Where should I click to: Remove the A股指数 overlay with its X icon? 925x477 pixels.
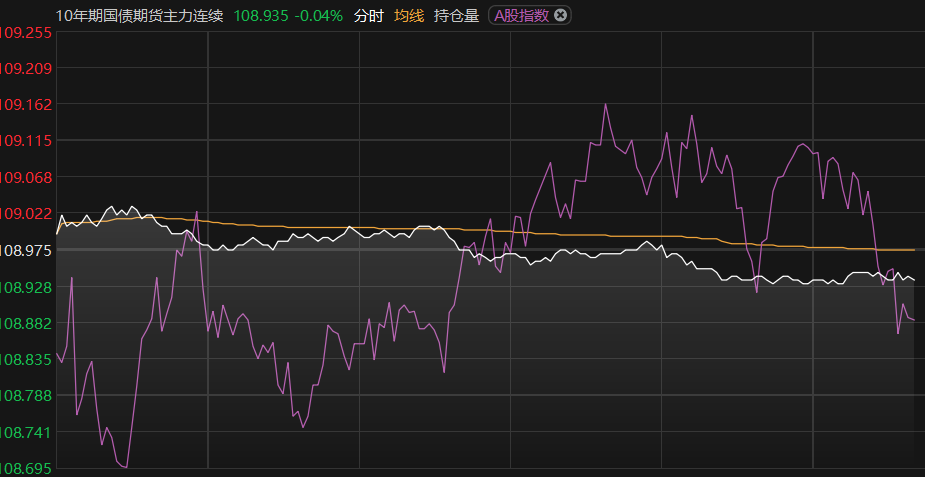pos(560,15)
